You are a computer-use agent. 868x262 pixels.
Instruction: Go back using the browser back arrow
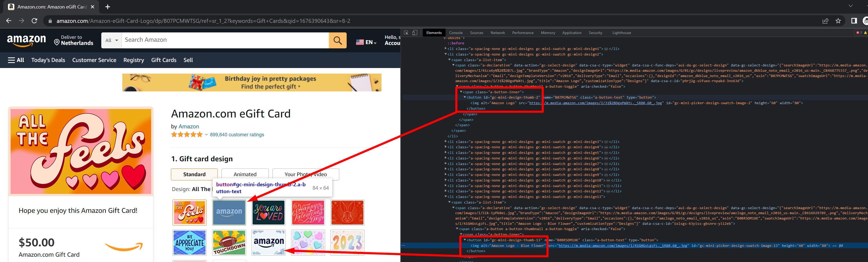click(9, 21)
